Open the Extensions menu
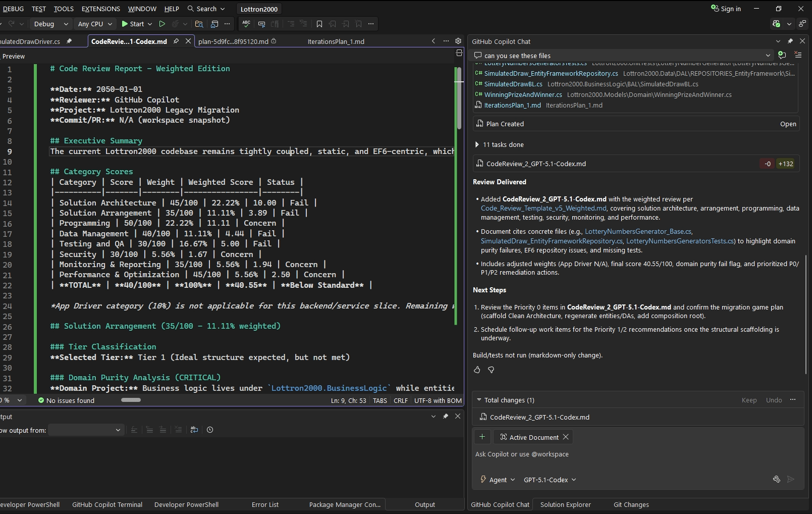The image size is (812, 514). [x=100, y=9]
